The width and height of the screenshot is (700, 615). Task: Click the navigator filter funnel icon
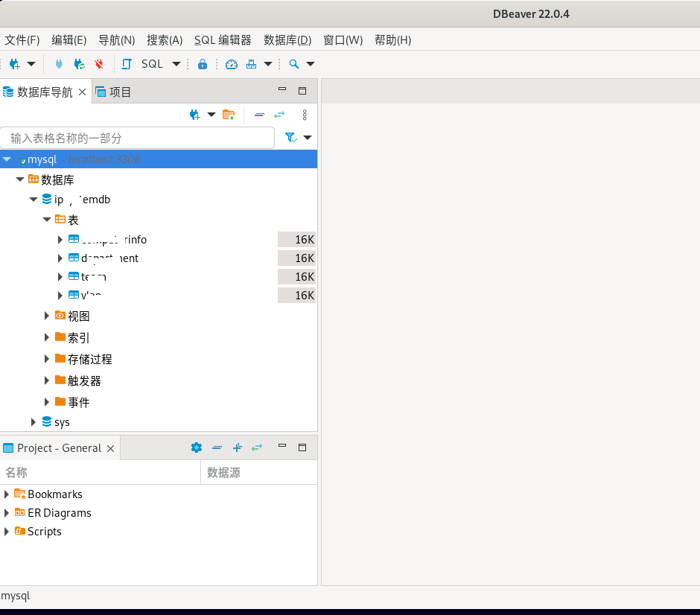tap(291, 138)
